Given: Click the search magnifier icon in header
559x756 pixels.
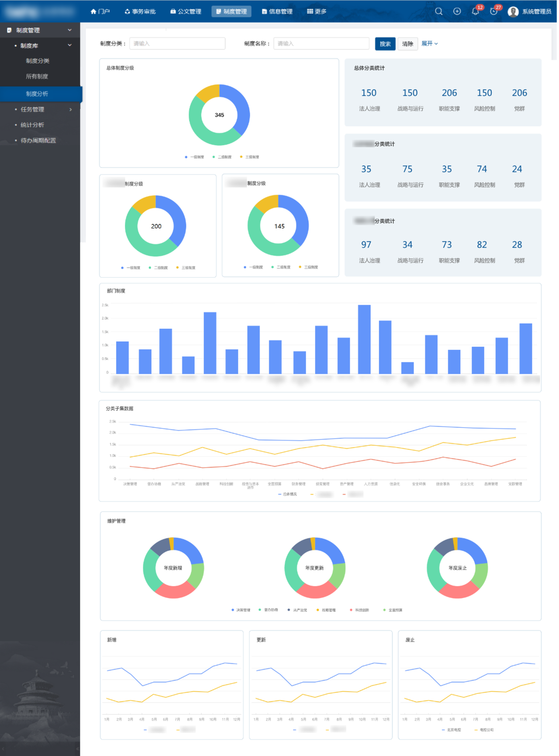Looking at the screenshot, I should (438, 11).
